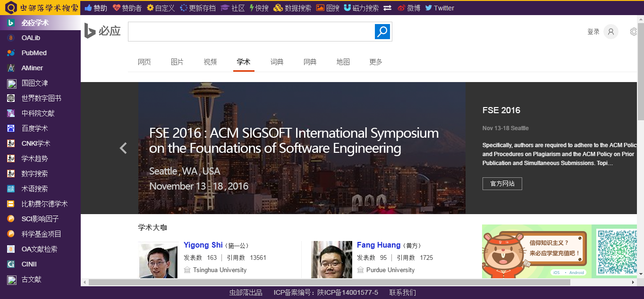The width and height of the screenshot is (644, 299).
Task: Open the 赞助者 heart link
Action: tap(127, 8)
